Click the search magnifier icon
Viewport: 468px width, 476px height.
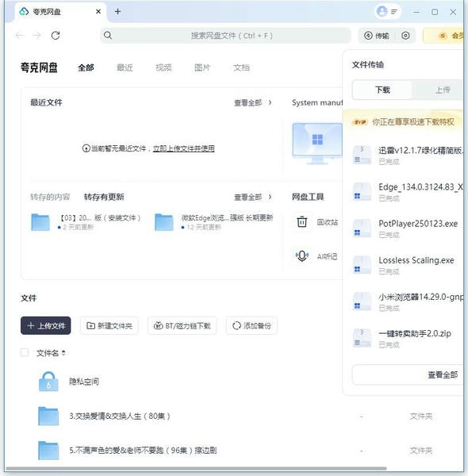(x=108, y=36)
